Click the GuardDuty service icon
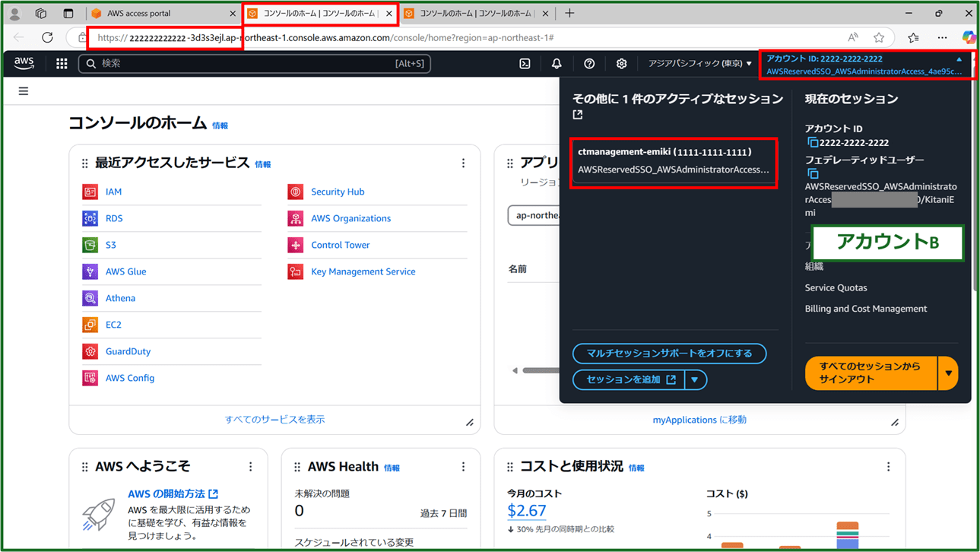980x552 pixels. click(x=90, y=351)
